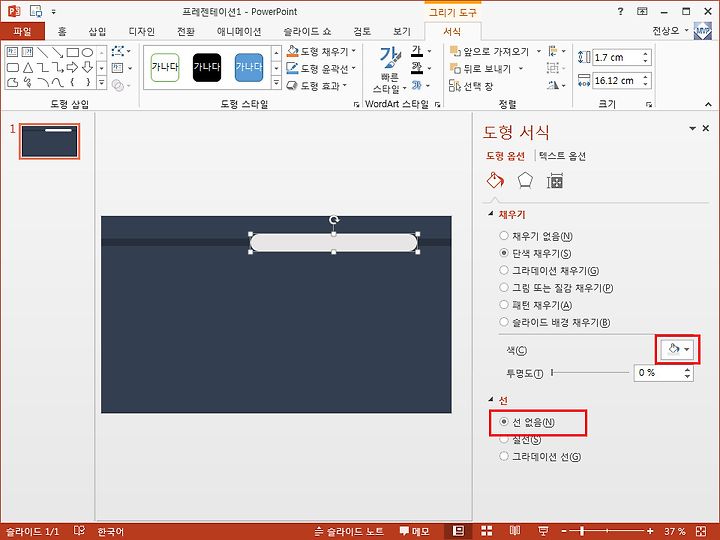Expand the shape styles gallery more arrow
Screen dimensions: 720x540
[x=276, y=83]
